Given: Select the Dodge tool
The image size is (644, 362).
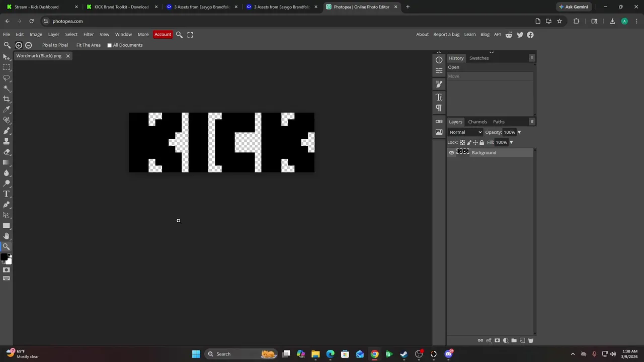Looking at the screenshot, I should click(x=7, y=184).
